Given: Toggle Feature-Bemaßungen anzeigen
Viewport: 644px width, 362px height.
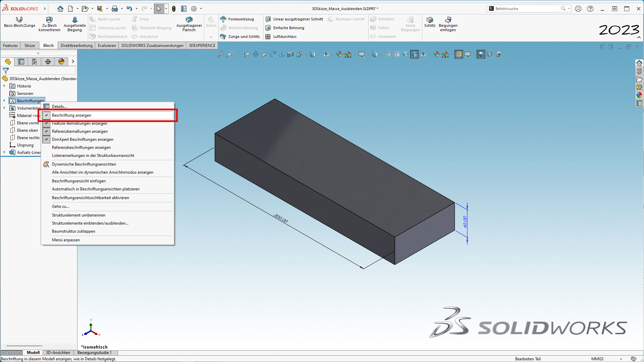Looking at the screenshot, I should click(x=108, y=123).
